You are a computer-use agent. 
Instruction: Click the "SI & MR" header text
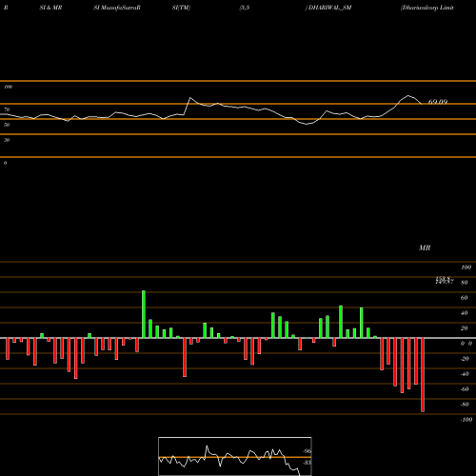pyautogui.click(x=50, y=8)
